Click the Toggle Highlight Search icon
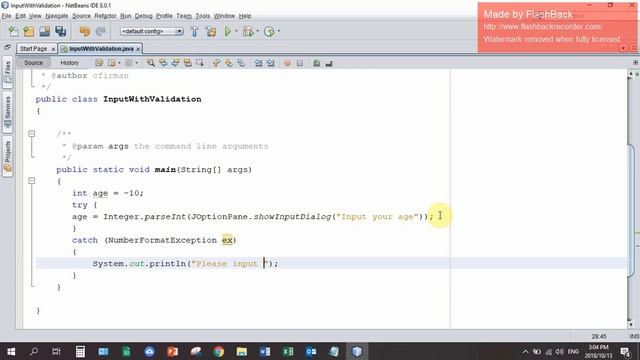 coord(187,63)
